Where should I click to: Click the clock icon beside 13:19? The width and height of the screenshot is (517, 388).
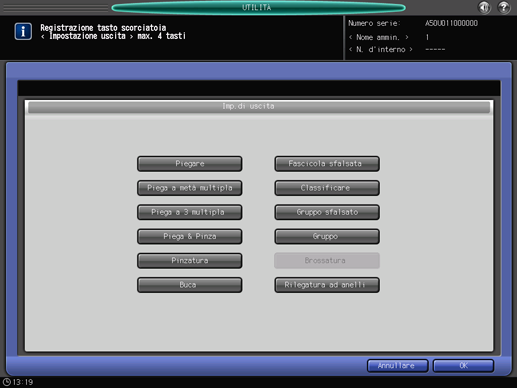(6, 382)
